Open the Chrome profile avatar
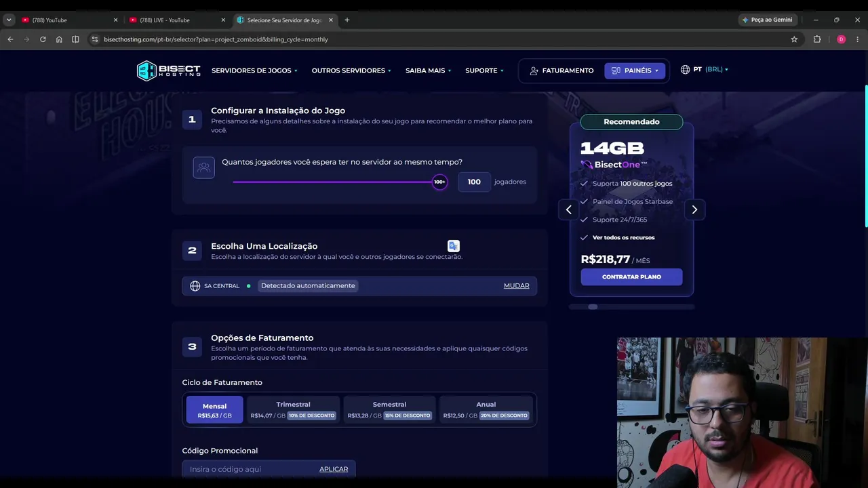This screenshot has width=868, height=488. click(x=841, y=39)
